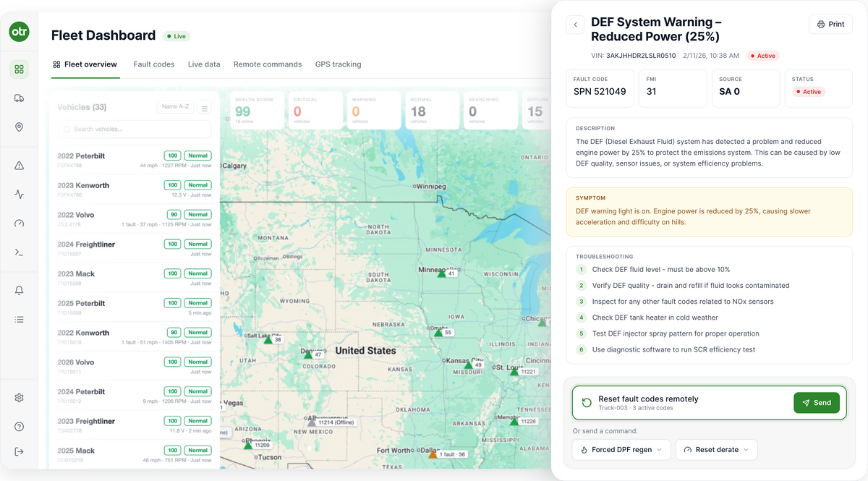This screenshot has height=481, width=868.
Task: Select the 2023 Kenworth vehicle row
Action: pos(135,190)
